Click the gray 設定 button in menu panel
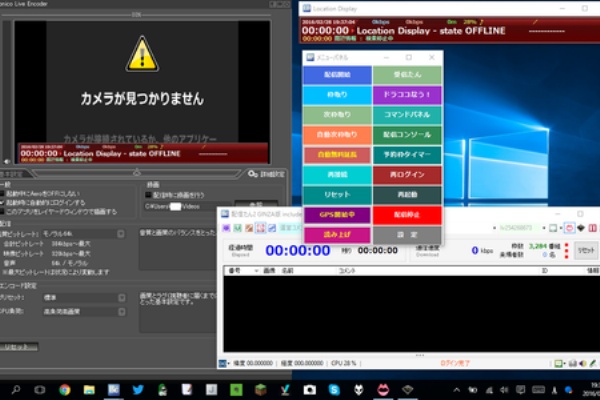Image resolution: width=600 pixels, height=400 pixels. point(407,235)
